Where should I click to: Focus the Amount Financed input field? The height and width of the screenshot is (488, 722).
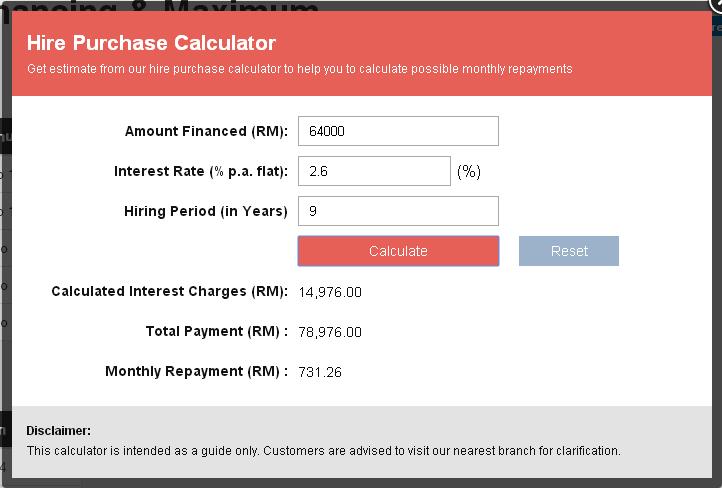pyautogui.click(x=398, y=131)
